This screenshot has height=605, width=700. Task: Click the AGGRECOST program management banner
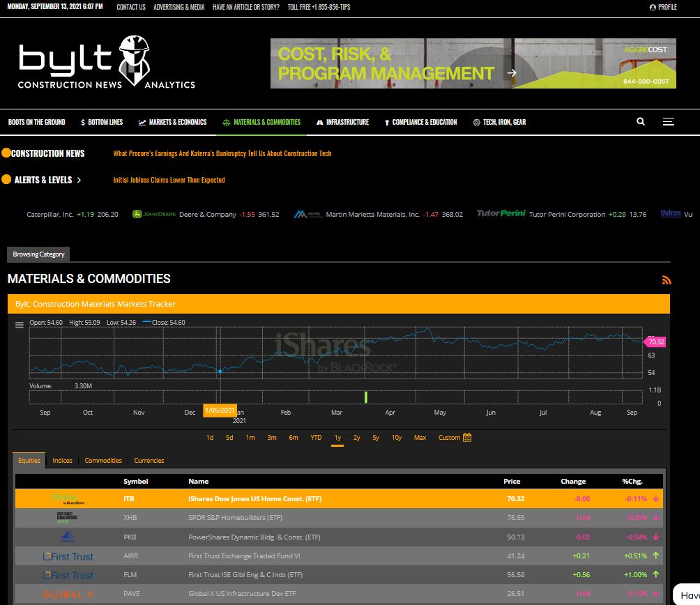pos(473,63)
